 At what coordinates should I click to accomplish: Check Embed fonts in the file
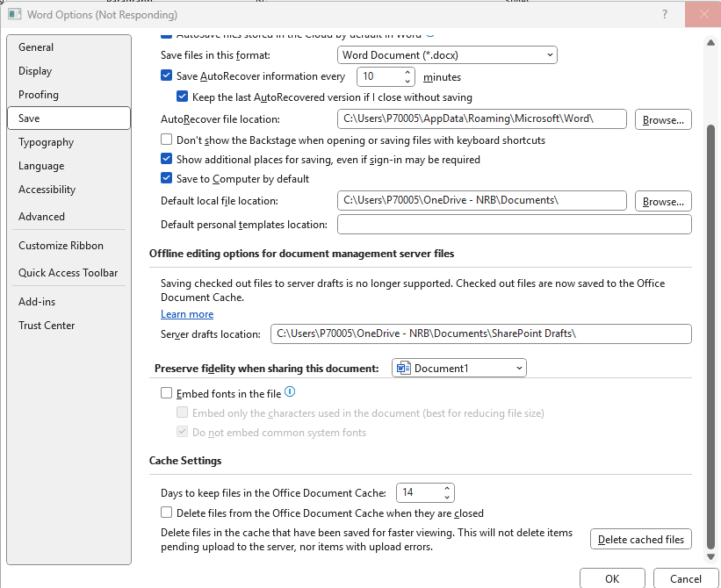point(167,394)
